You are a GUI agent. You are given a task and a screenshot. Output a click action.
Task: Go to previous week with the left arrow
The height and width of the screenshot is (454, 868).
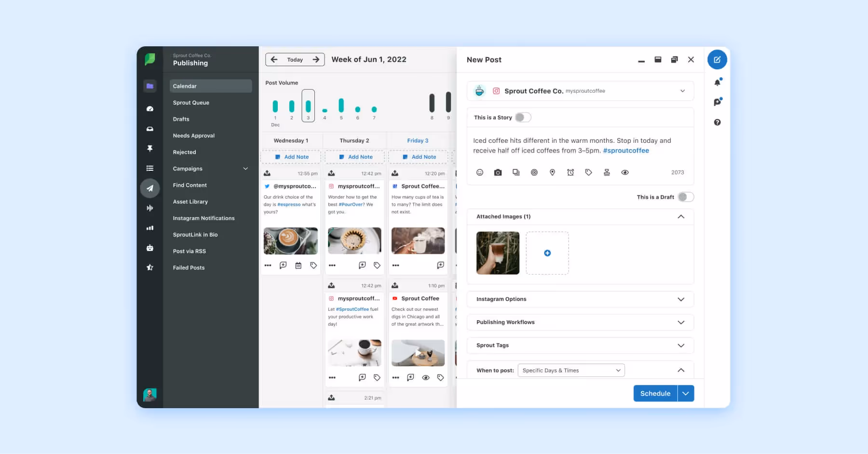[x=274, y=60]
